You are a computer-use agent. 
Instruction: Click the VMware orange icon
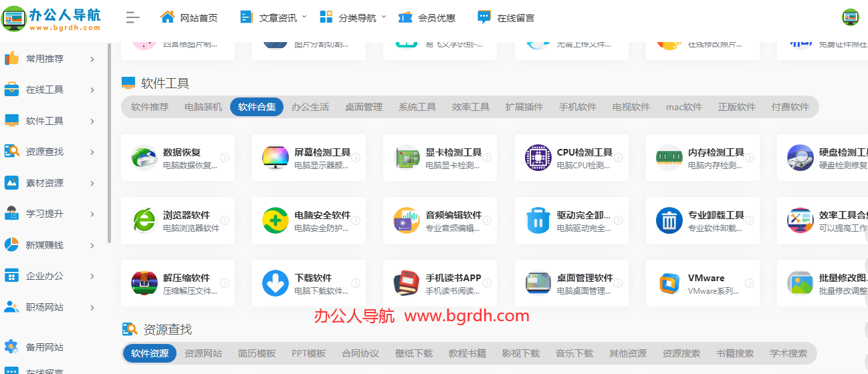point(669,283)
